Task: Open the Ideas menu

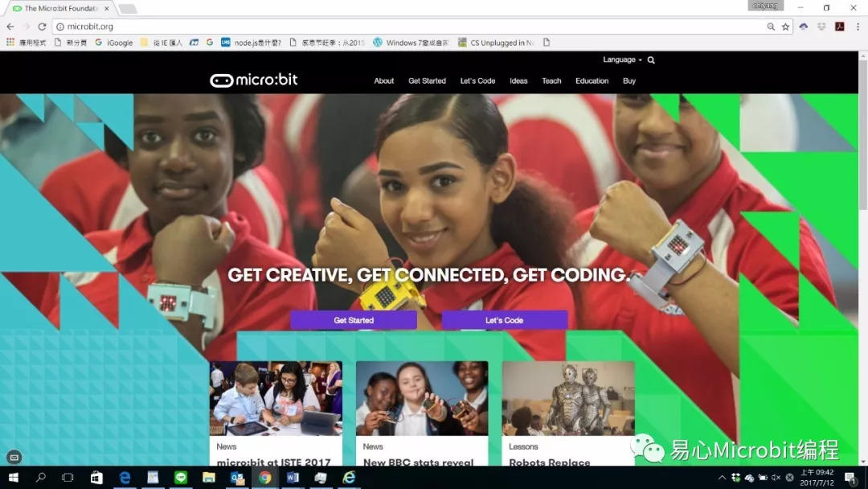Action: [x=518, y=81]
